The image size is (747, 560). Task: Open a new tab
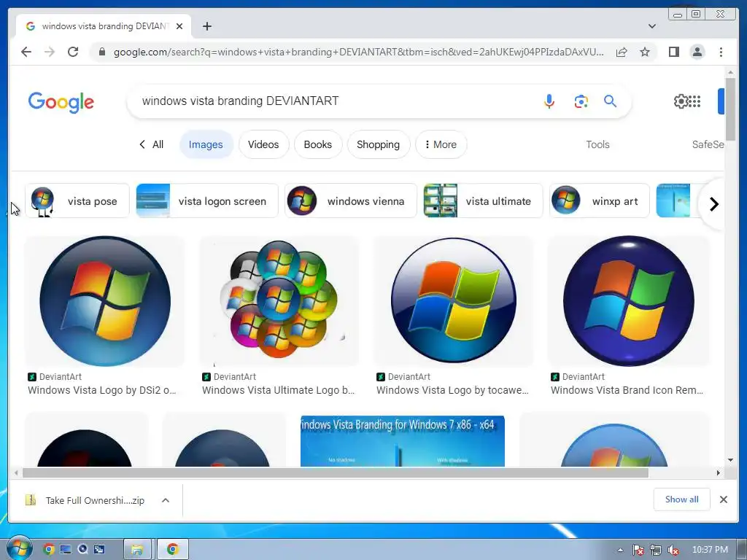coord(206,26)
